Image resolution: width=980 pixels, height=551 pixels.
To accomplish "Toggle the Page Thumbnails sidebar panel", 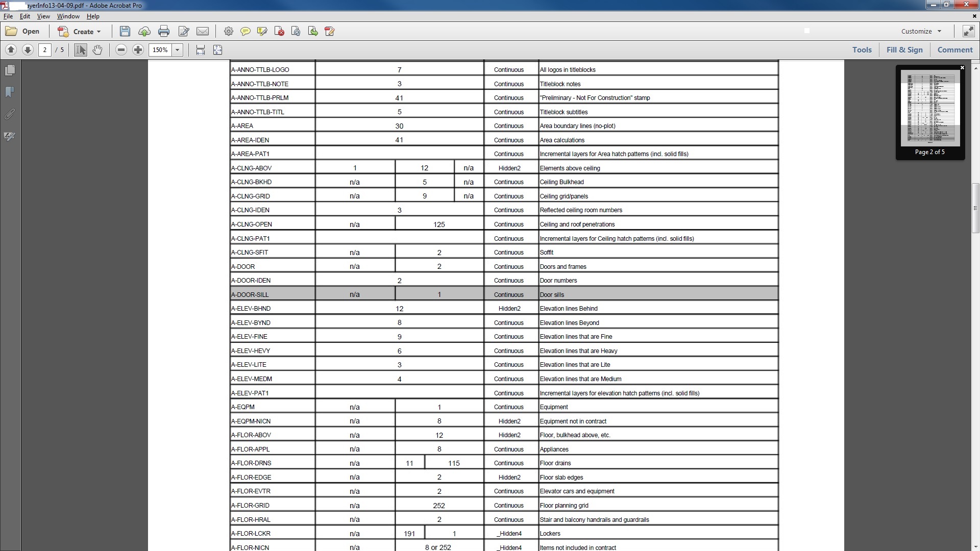I will coord(10,70).
